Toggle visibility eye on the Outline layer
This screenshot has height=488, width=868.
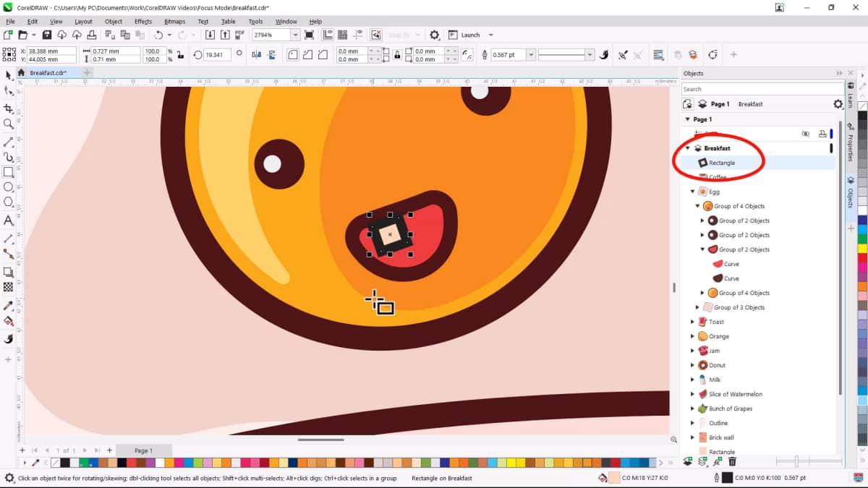[x=806, y=423]
